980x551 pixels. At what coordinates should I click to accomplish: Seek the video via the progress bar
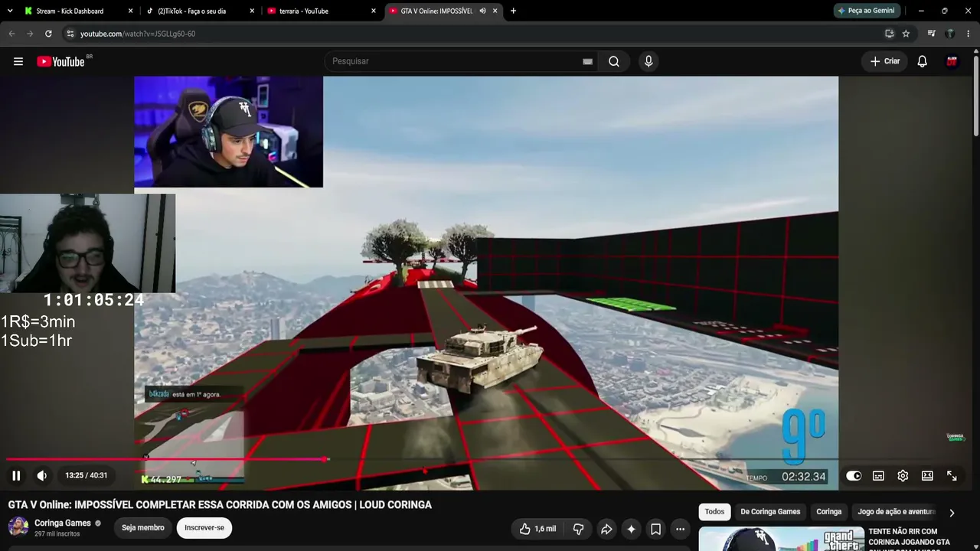click(490, 459)
